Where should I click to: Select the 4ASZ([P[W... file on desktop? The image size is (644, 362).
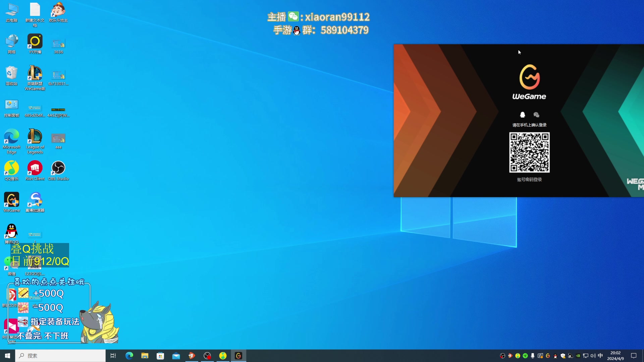pos(58,112)
